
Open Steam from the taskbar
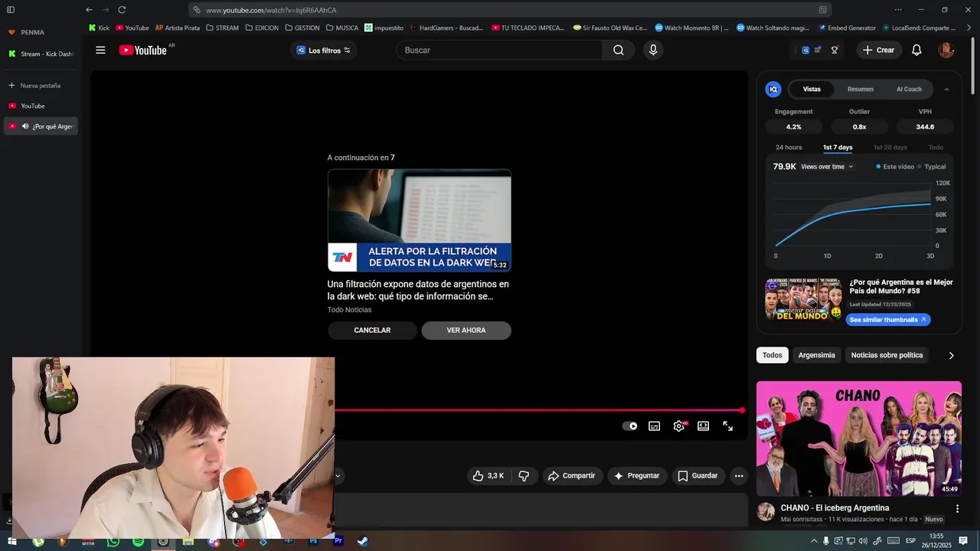[363, 541]
